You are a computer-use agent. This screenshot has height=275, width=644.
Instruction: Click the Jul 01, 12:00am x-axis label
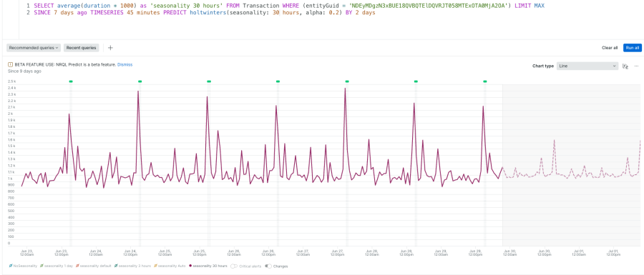coord(578,252)
